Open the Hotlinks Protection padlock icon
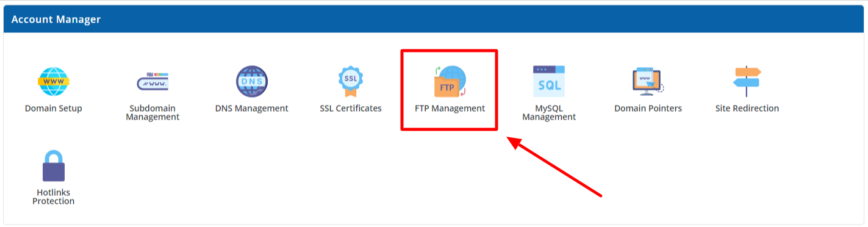The height and width of the screenshot is (227, 868). tap(54, 166)
